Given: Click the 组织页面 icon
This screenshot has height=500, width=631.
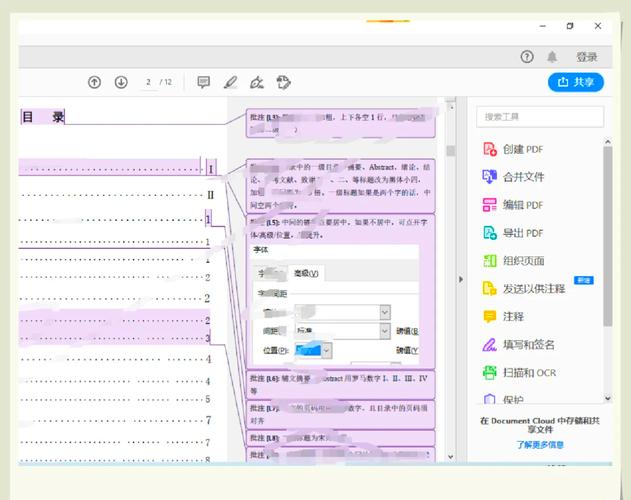Looking at the screenshot, I should click(489, 260).
